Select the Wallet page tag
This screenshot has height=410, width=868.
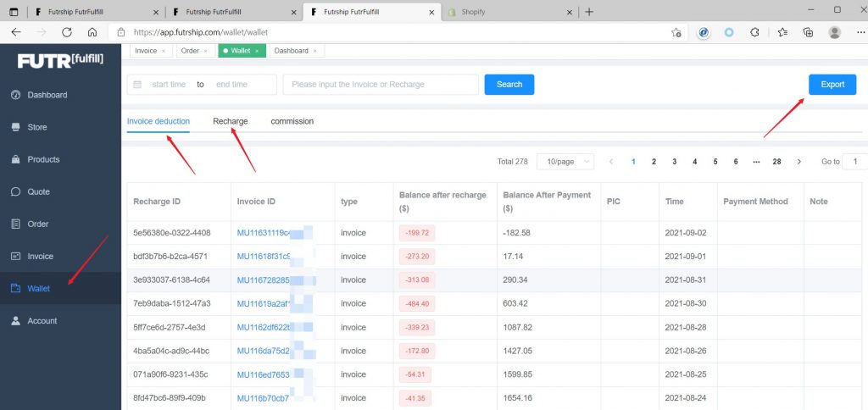click(x=243, y=51)
